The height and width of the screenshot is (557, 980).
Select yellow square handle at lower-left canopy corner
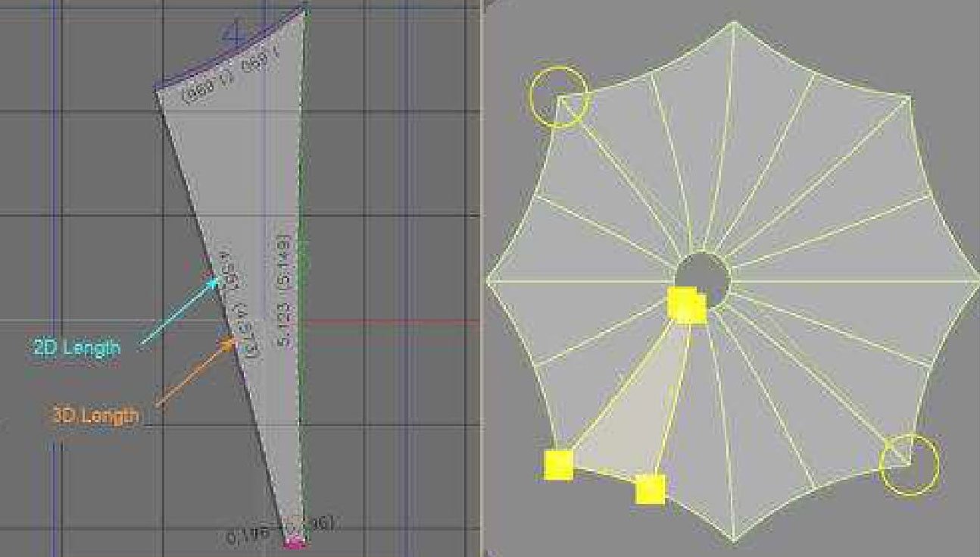(x=558, y=465)
